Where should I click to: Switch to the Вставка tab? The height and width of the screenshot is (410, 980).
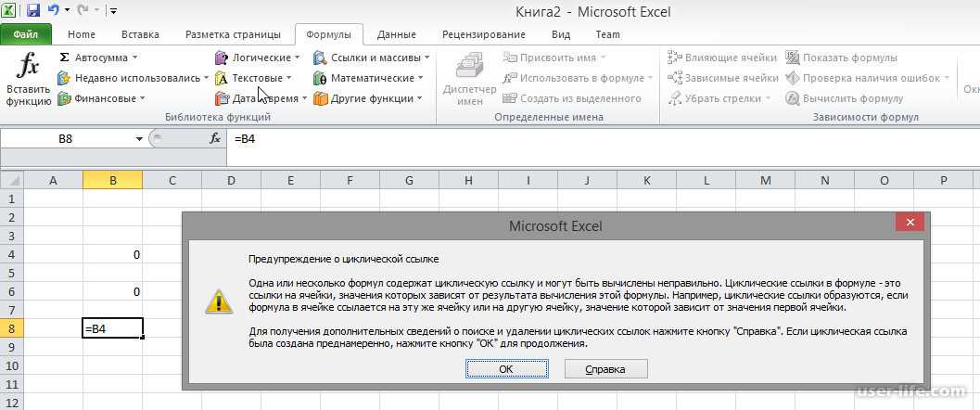(140, 35)
